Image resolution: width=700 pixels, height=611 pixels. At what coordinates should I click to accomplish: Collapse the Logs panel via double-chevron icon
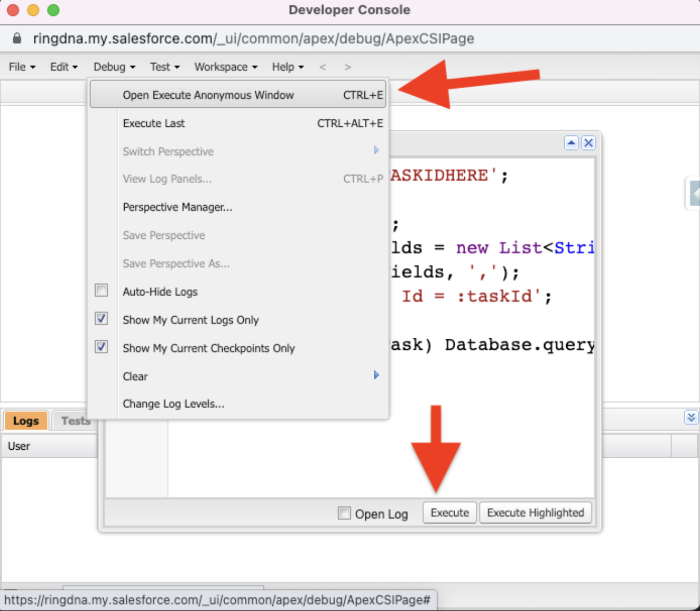click(692, 418)
